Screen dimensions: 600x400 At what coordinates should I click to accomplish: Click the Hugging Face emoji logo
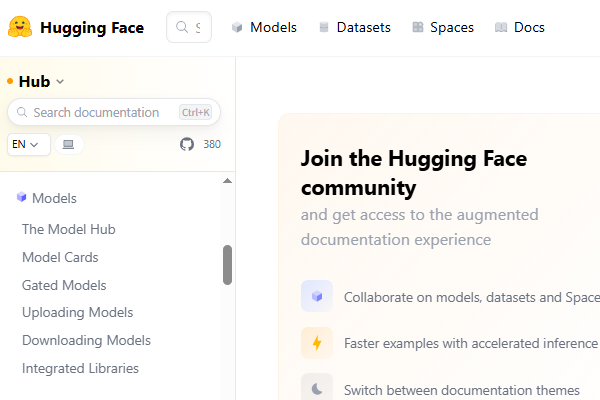[20, 27]
